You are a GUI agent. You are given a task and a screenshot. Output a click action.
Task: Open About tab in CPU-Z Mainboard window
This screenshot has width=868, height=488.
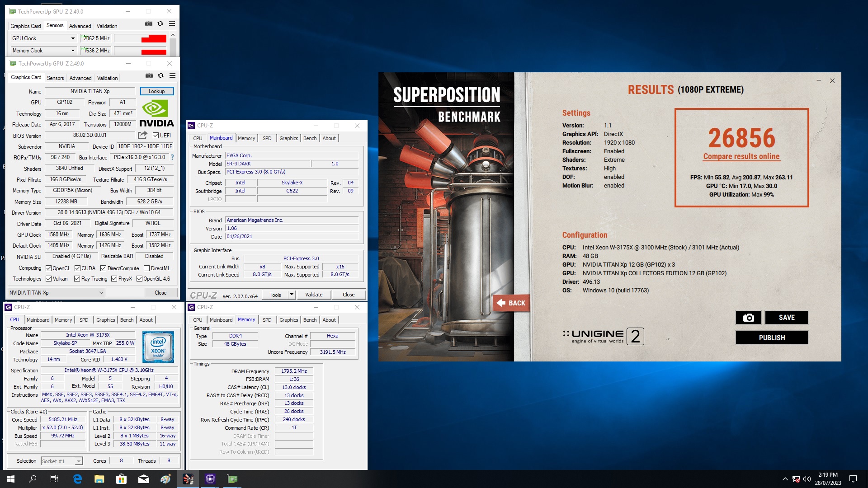pyautogui.click(x=329, y=138)
